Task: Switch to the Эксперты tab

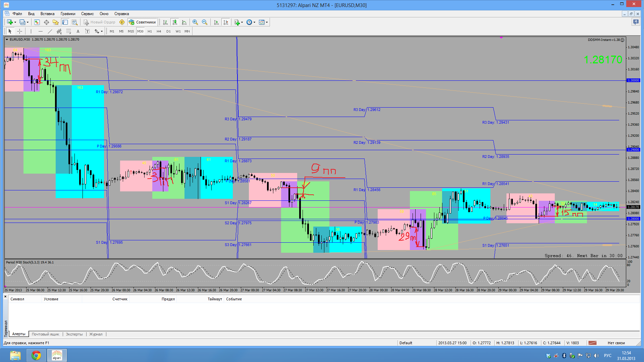Action: click(x=74, y=334)
